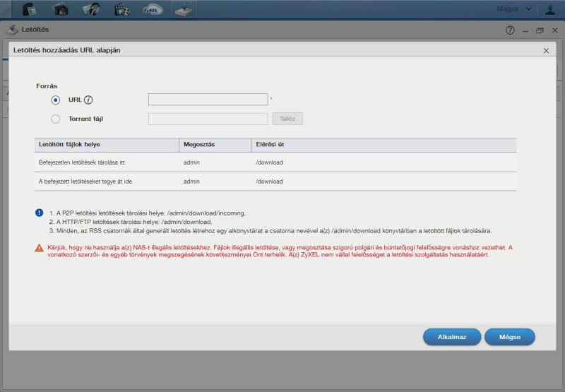Viewport: 565px width, 392px height.
Task: Click the Tallóz browse button
Action: coord(287,119)
